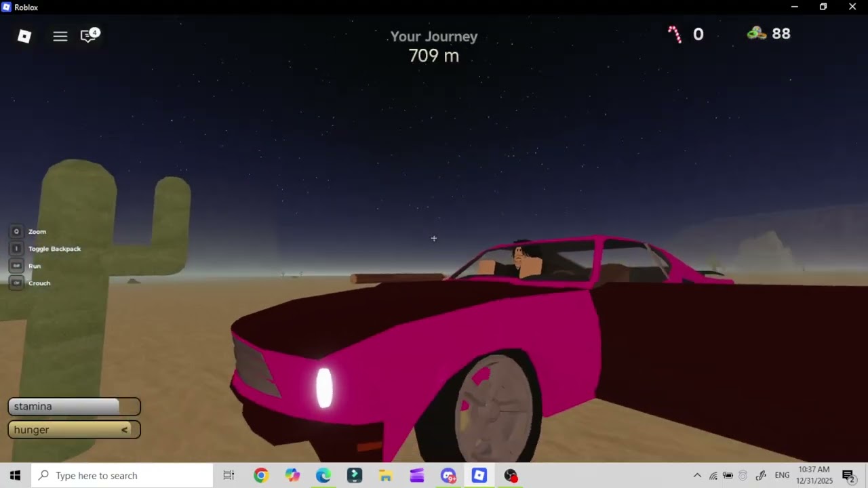Open the screen recorder taskbar icon
This screenshot has width=868, height=488.
click(511, 476)
